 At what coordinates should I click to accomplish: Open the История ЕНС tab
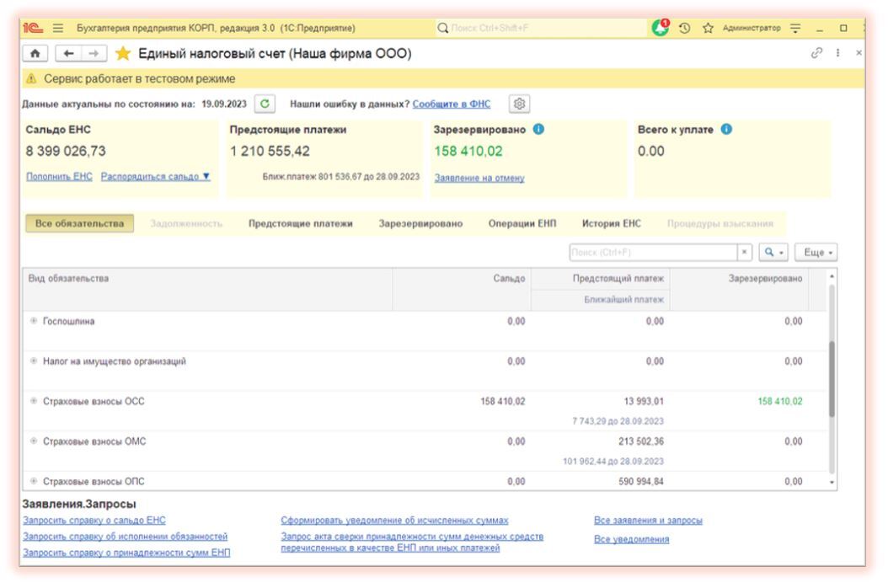(612, 224)
